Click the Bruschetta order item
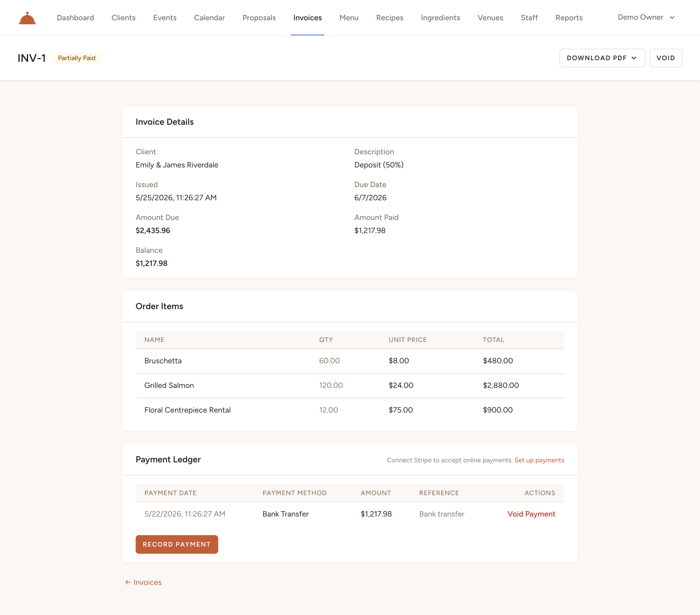Image resolution: width=700 pixels, height=615 pixels. click(163, 361)
